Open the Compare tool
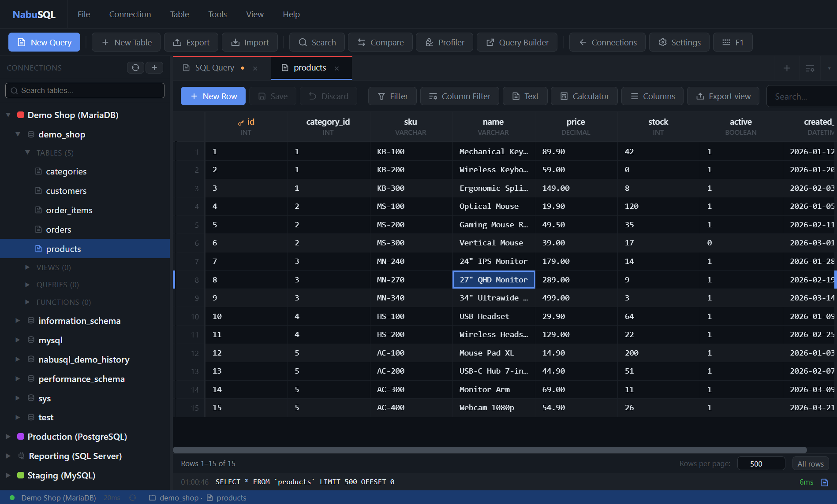This screenshot has width=837, height=504. [380, 42]
